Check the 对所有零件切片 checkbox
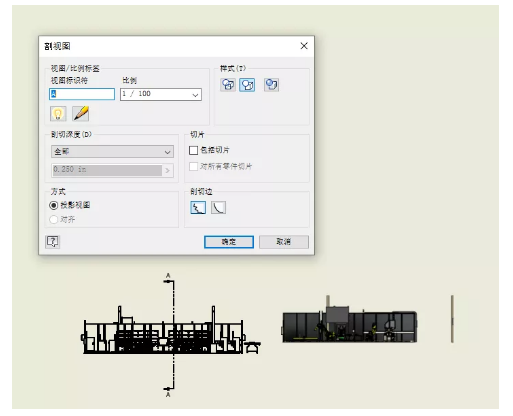This screenshot has height=416, width=513. click(193, 166)
